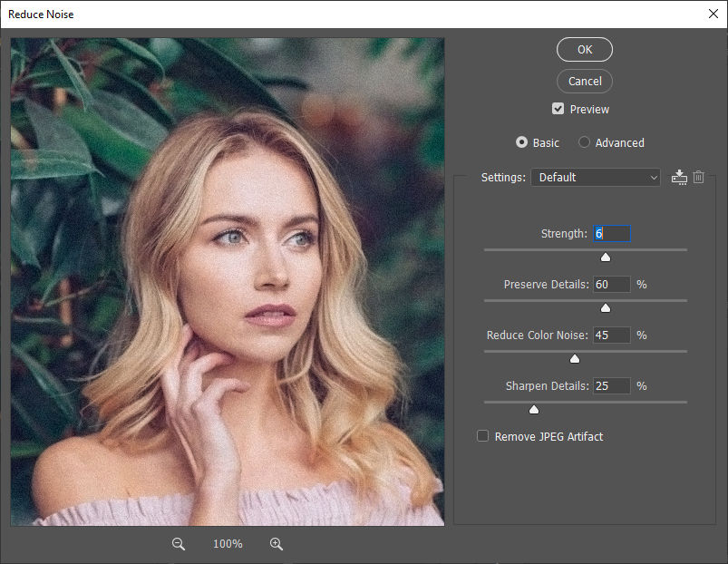The height and width of the screenshot is (564, 728).
Task: Click the Preserve Details slider handle
Action: click(606, 308)
